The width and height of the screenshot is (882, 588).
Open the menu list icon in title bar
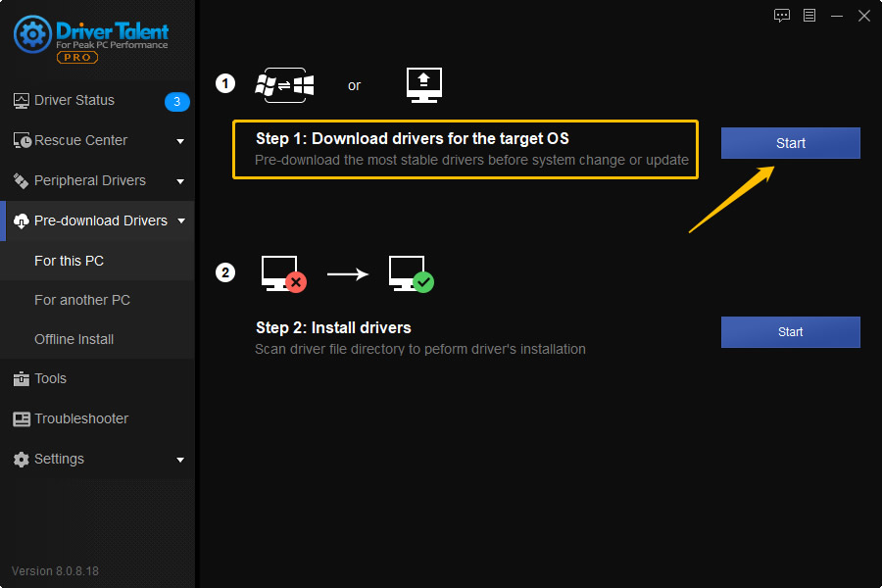(809, 16)
